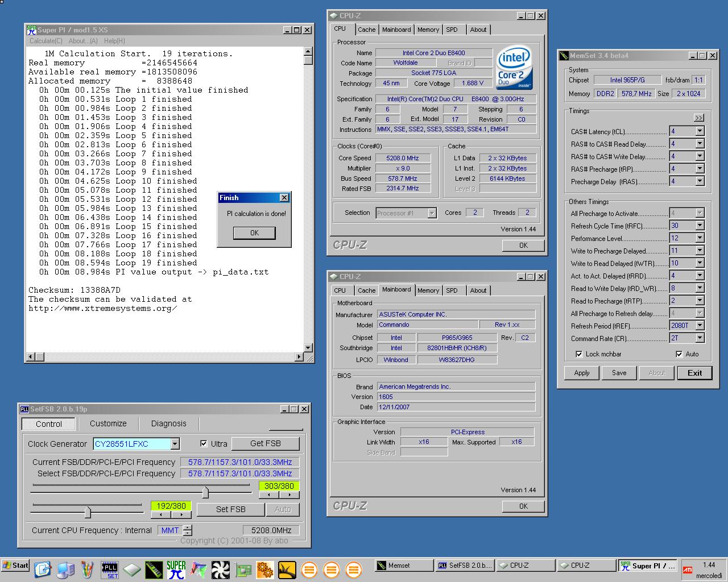Click the Set FSB button

(231, 509)
